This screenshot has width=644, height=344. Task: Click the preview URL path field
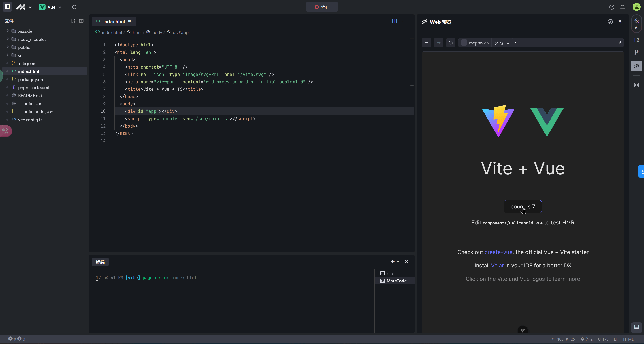(563, 43)
